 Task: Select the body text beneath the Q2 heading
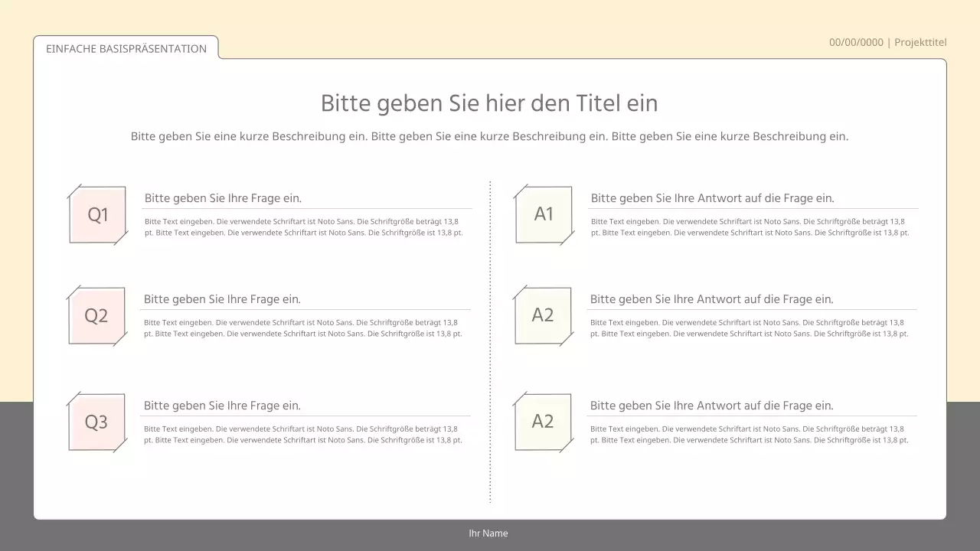(x=304, y=328)
